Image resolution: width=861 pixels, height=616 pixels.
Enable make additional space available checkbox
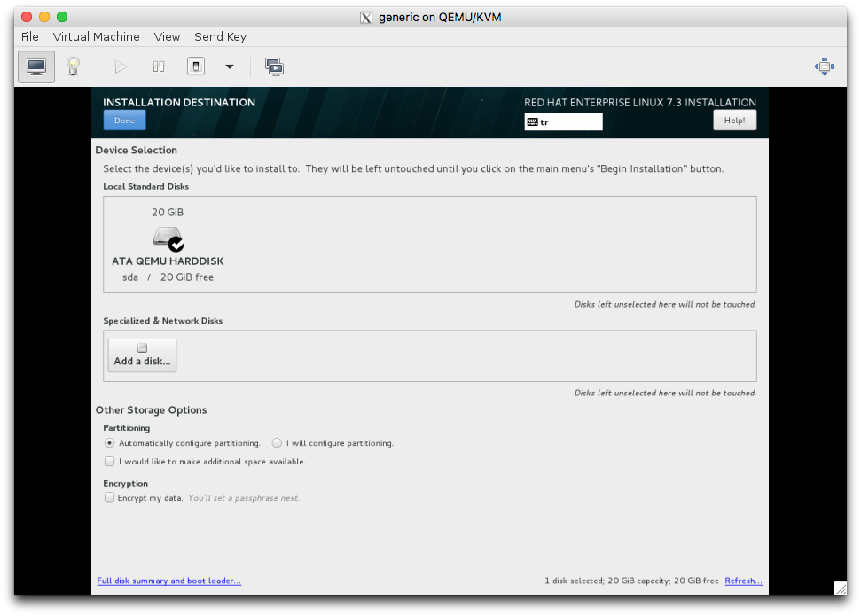(x=109, y=461)
